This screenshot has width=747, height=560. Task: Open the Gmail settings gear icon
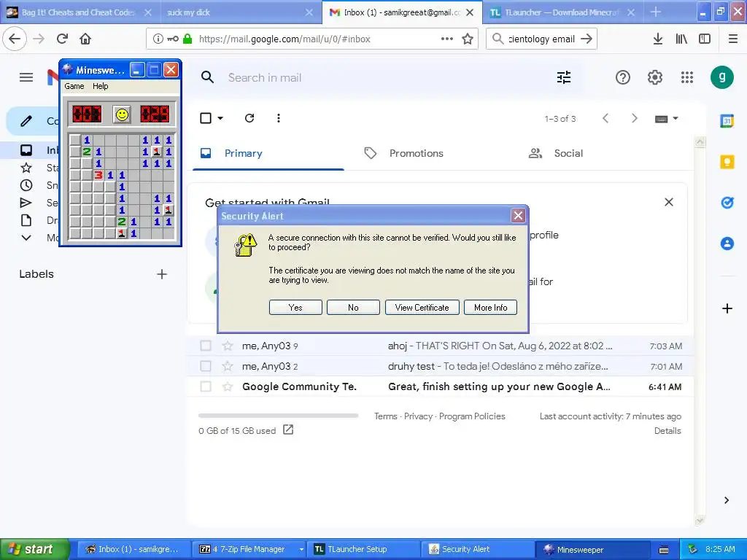coord(655,77)
